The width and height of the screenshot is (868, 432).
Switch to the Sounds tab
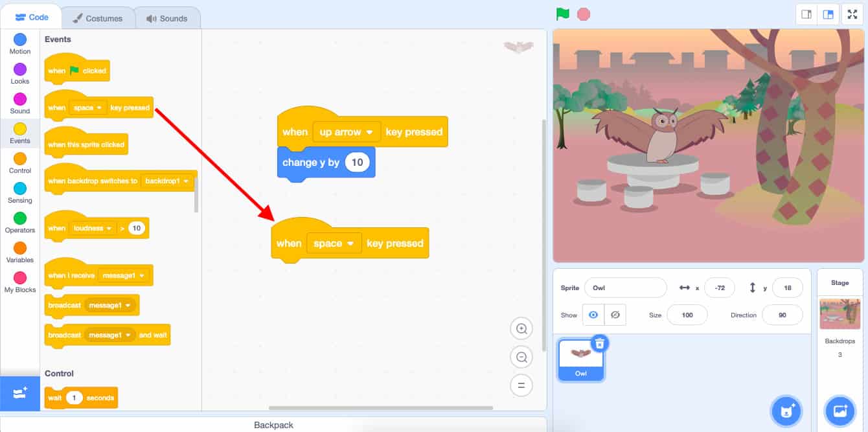pyautogui.click(x=167, y=18)
